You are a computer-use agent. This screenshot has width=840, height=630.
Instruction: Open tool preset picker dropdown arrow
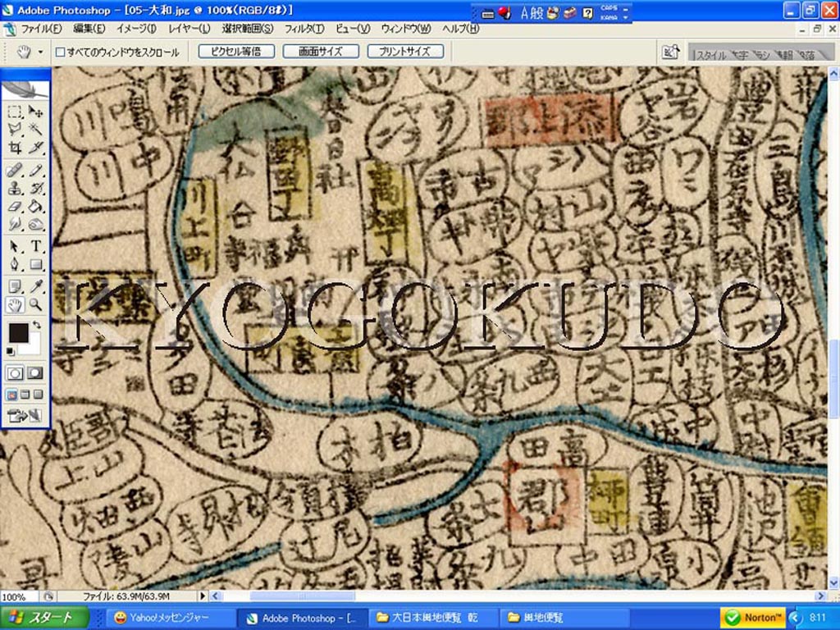tap(40, 52)
